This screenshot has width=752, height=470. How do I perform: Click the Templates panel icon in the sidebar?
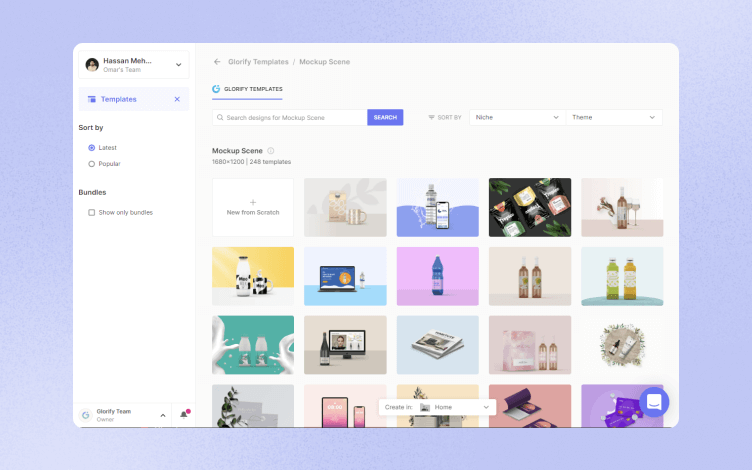point(92,99)
